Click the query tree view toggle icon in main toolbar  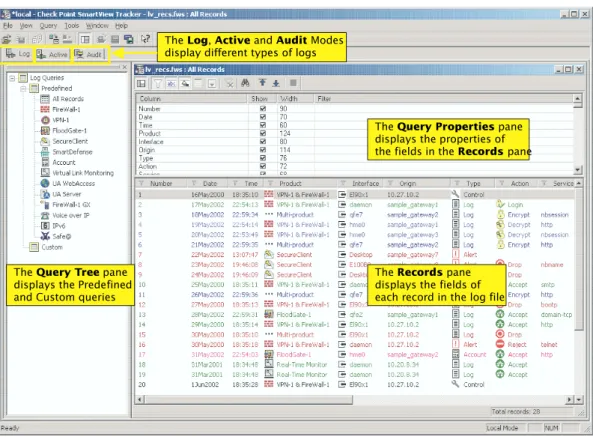(85, 39)
